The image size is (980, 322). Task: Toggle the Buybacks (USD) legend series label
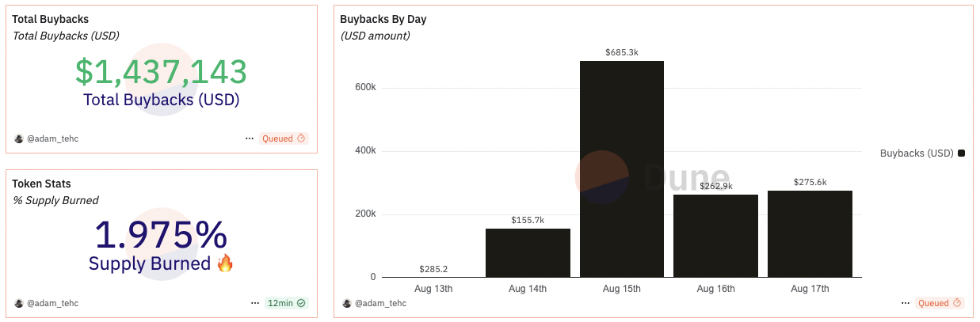pyautogui.click(x=917, y=153)
